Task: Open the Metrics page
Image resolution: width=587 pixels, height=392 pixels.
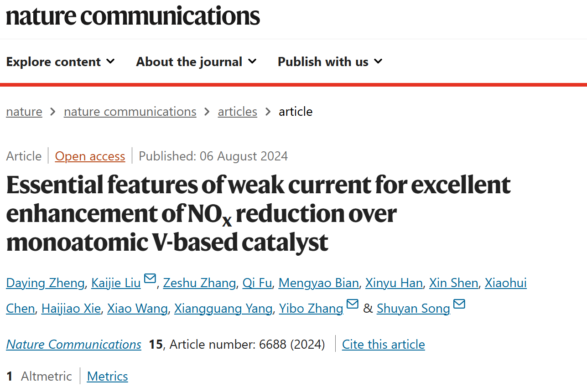Action: (x=108, y=376)
